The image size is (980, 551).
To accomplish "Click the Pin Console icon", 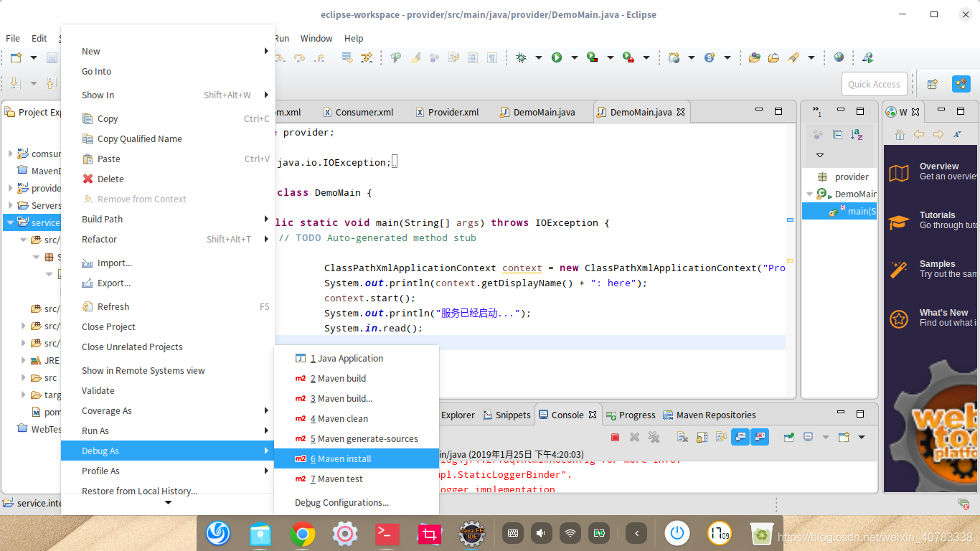I will 789,437.
